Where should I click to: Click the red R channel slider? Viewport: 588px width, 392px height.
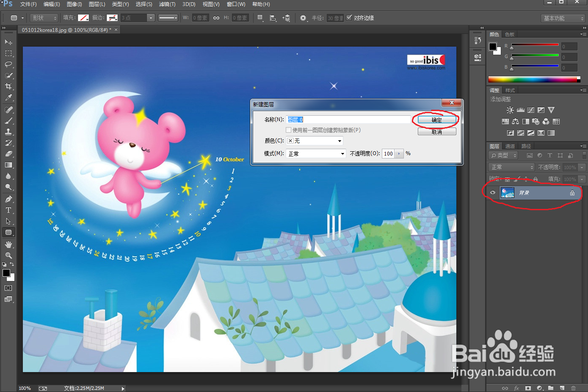tap(535, 46)
